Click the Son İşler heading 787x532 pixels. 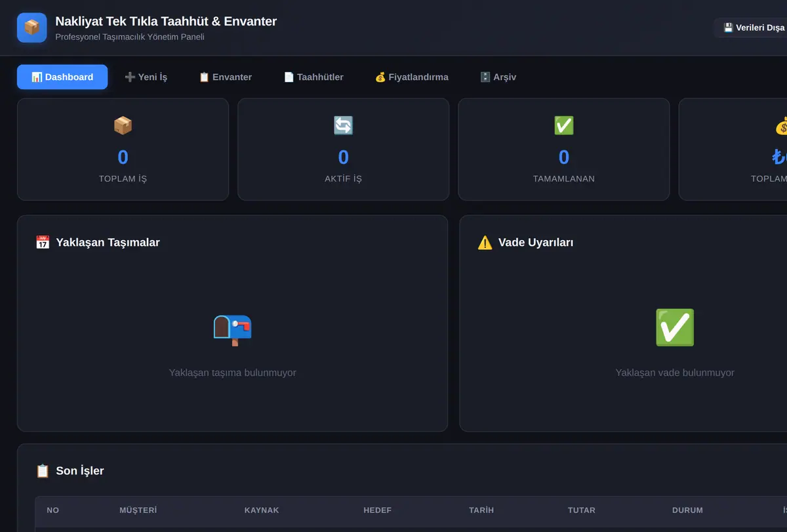[x=80, y=470]
